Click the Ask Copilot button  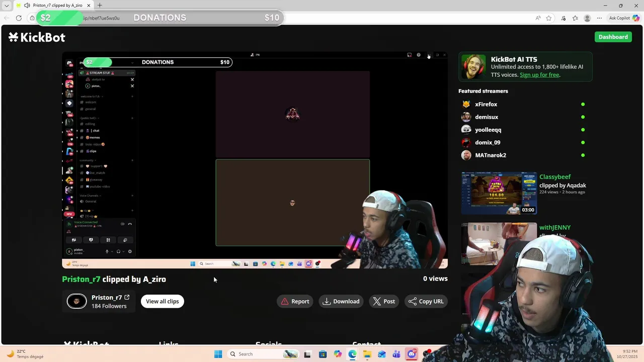coord(624,18)
